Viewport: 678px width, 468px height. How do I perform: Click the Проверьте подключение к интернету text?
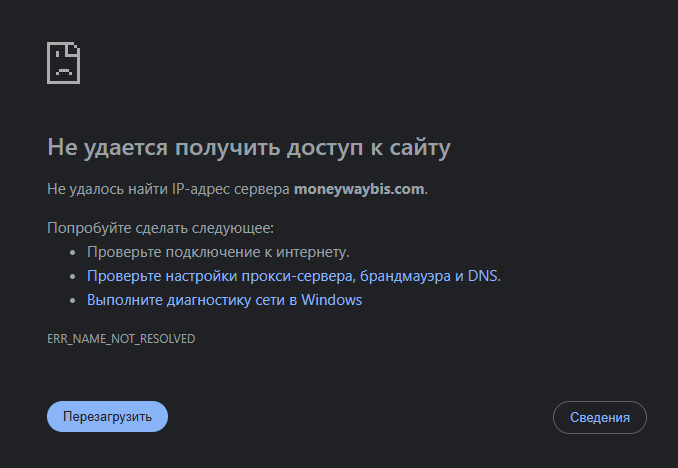click(218, 252)
